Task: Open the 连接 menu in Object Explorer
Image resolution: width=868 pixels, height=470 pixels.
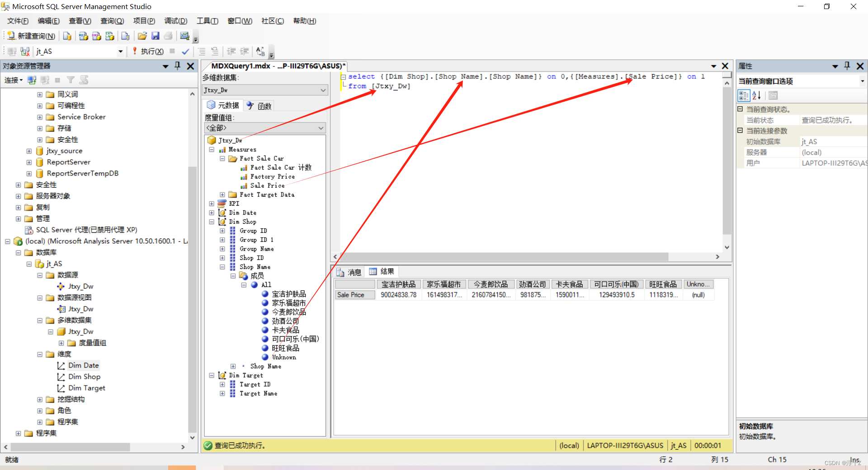Action: 14,80
